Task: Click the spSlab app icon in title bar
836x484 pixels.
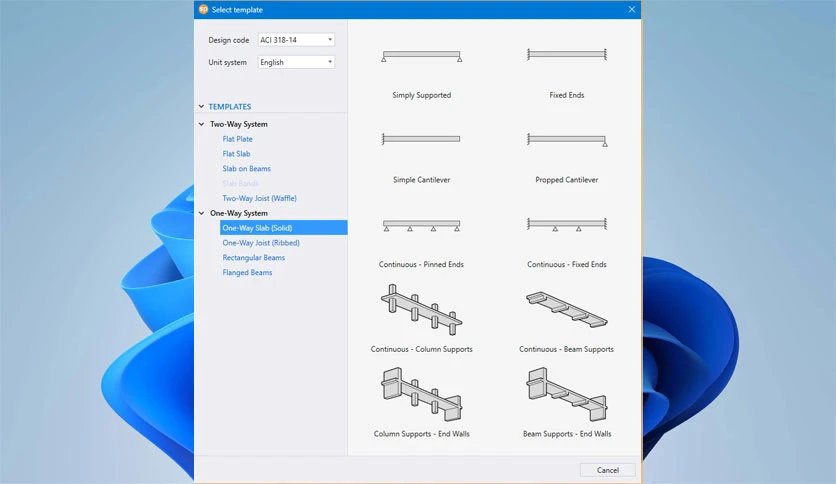Action: pos(203,9)
